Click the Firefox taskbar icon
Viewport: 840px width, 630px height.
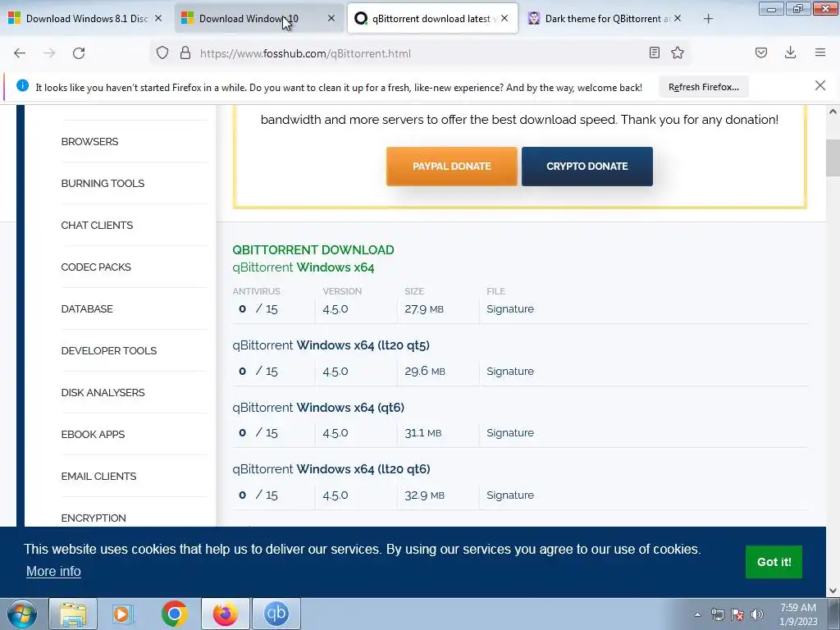pos(225,614)
